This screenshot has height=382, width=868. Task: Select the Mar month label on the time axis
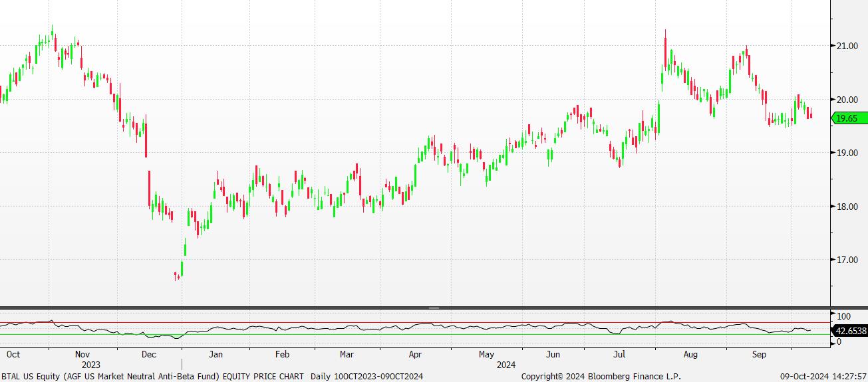click(347, 355)
